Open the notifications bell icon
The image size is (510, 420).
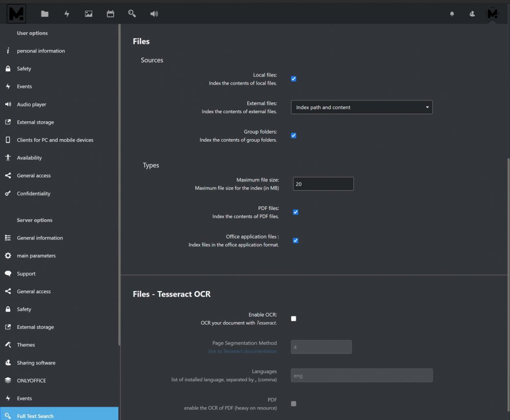[452, 14]
